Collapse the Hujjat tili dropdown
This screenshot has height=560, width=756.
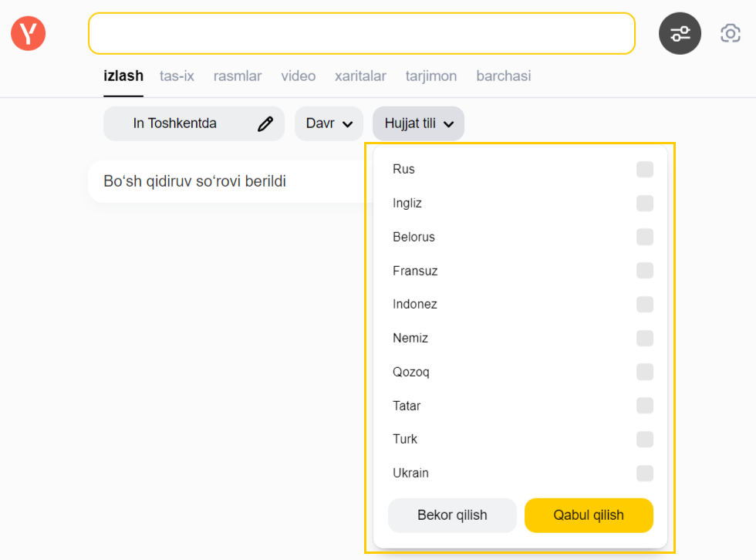(x=418, y=123)
